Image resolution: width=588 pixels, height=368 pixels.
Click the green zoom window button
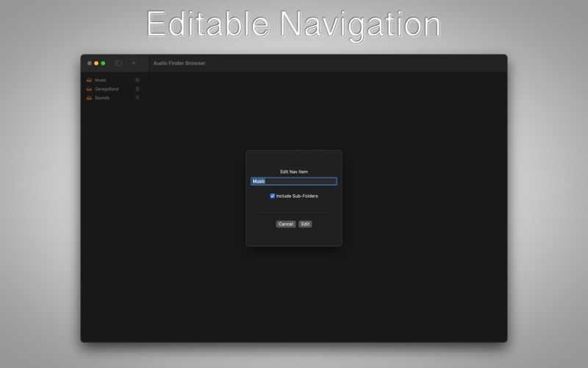(103, 63)
